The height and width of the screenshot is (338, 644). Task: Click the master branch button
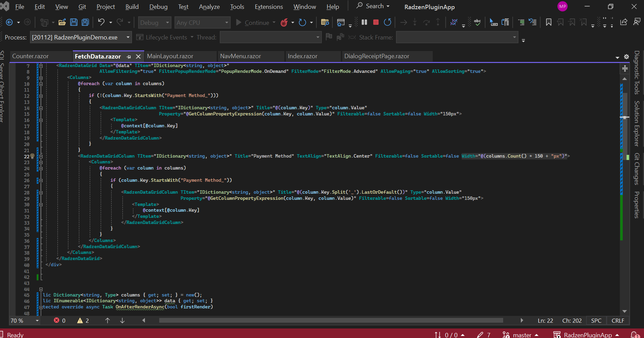(x=521, y=335)
